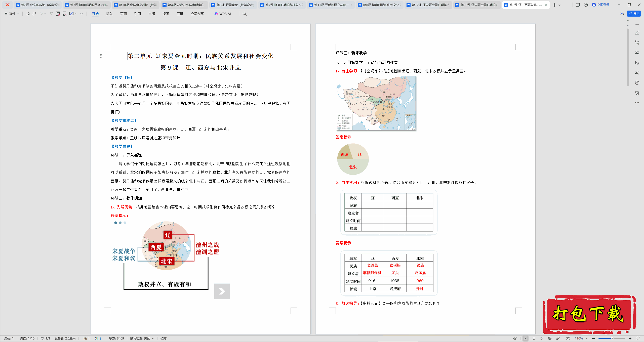The image size is (644, 342).
Task: Open the 110% zoom level dropdown
Action: click(x=581, y=338)
